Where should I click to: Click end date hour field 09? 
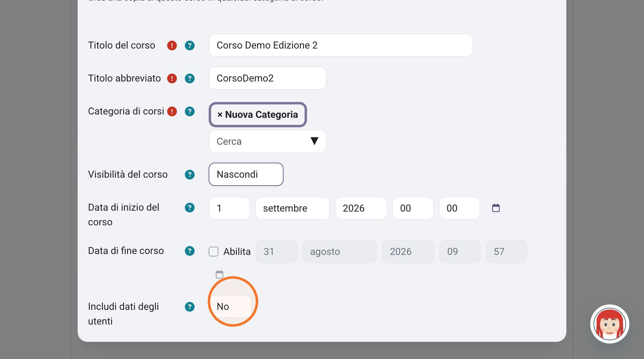(x=460, y=252)
